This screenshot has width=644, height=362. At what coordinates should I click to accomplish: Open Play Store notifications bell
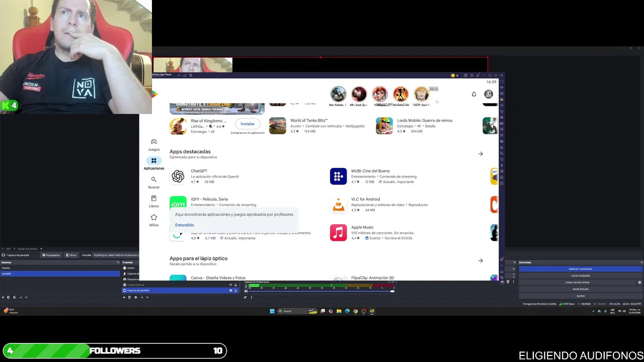[x=473, y=94]
